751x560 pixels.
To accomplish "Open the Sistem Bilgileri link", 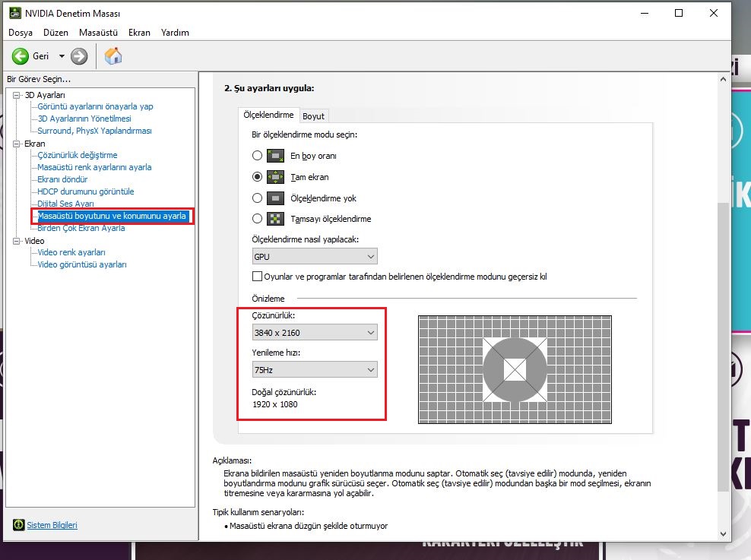I will click(52, 525).
